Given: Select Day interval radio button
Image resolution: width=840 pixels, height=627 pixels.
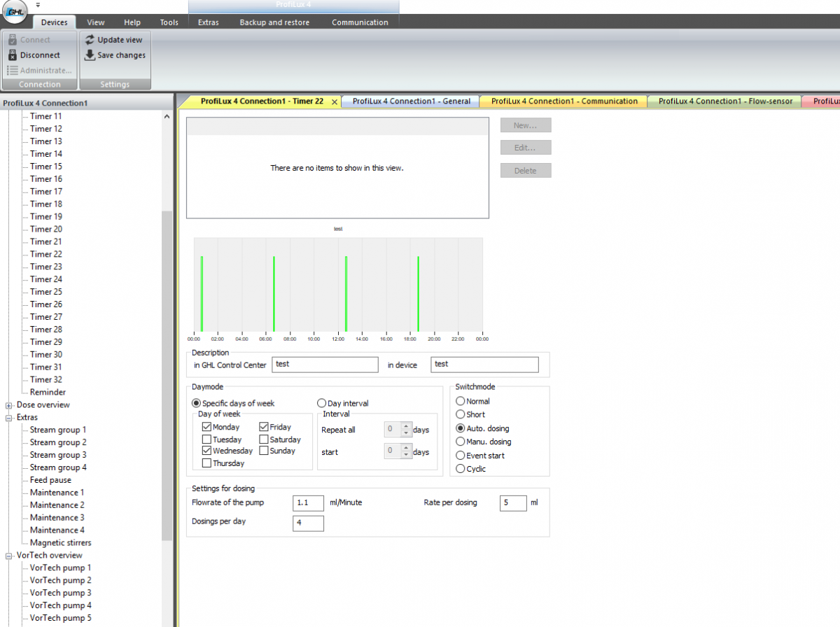Looking at the screenshot, I should point(322,403).
